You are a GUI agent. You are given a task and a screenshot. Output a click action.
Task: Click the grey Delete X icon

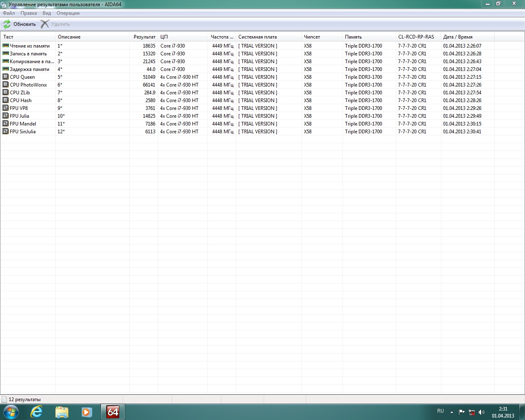click(x=45, y=24)
